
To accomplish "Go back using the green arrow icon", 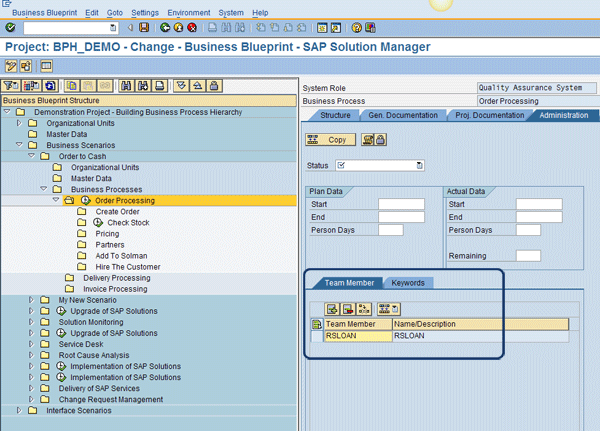I will pyautogui.click(x=165, y=28).
